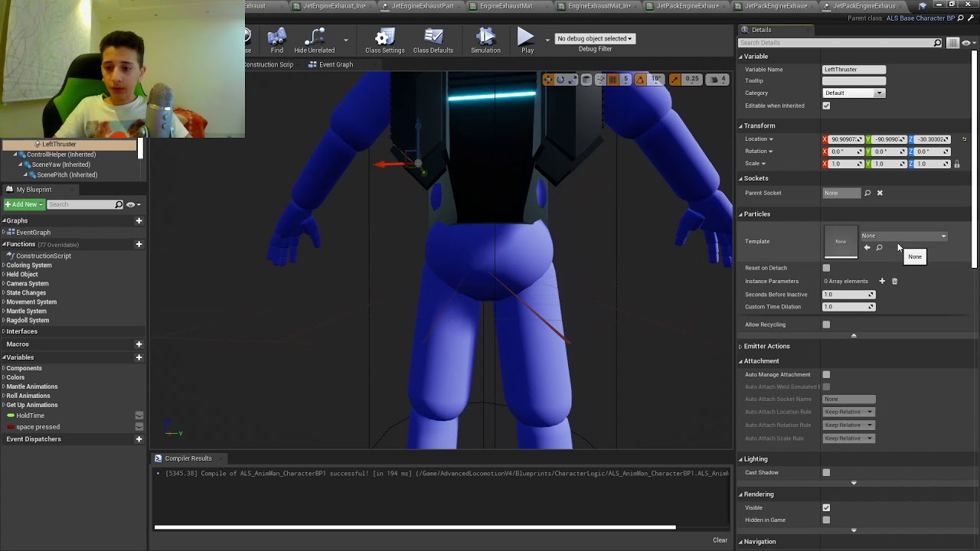
Task: Open the Template None dropdown
Action: (904, 236)
